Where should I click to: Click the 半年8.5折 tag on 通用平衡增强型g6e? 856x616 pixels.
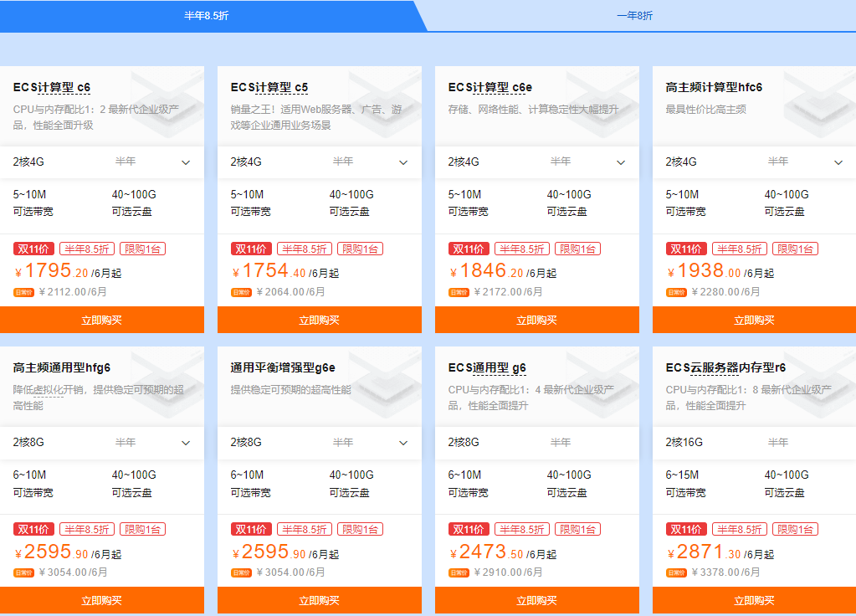(305, 529)
